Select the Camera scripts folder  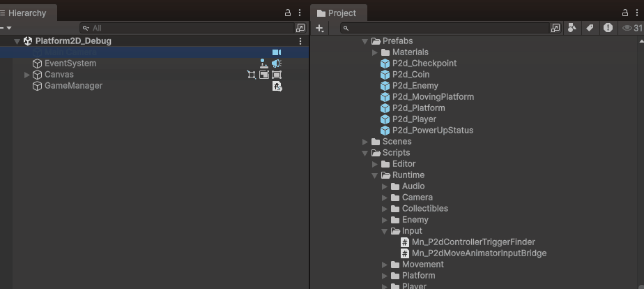click(417, 198)
